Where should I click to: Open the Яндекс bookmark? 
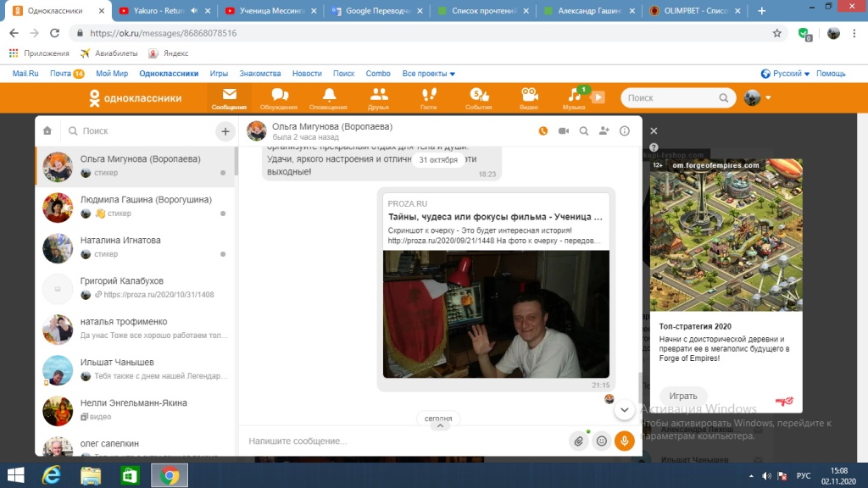coord(169,53)
